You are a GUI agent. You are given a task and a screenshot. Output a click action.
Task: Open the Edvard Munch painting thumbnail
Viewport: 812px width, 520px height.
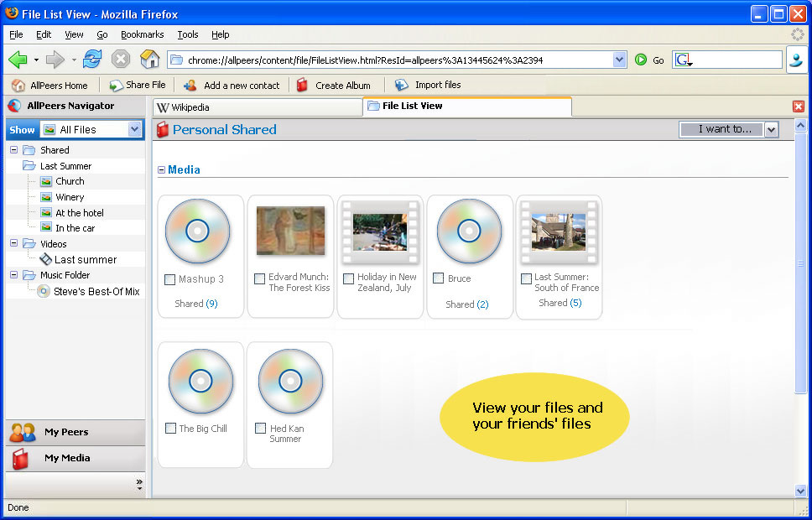pos(290,231)
